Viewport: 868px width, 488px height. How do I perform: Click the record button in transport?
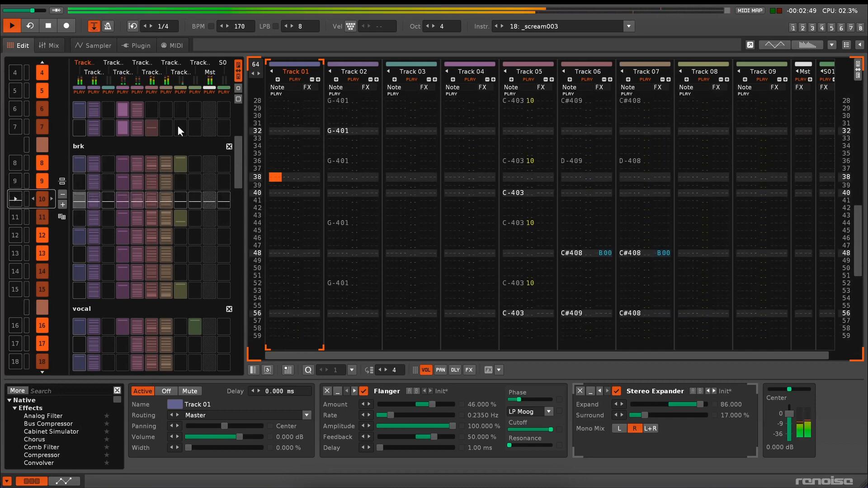coord(66,26)
